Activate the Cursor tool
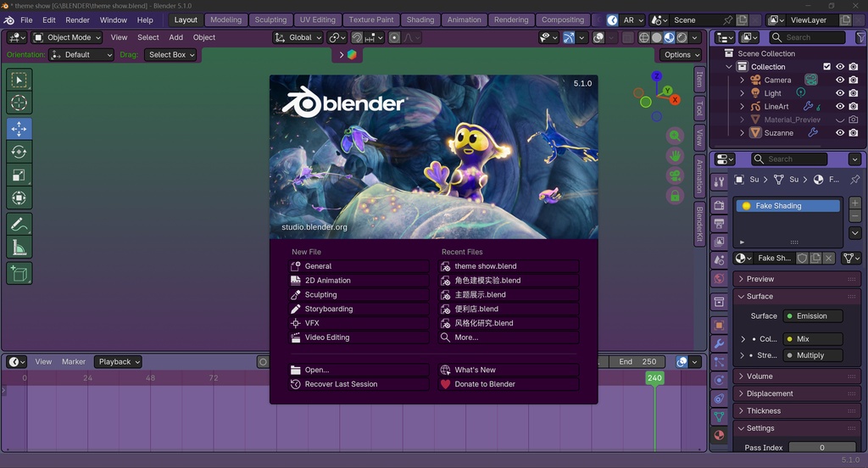 (x=19, y=103)
